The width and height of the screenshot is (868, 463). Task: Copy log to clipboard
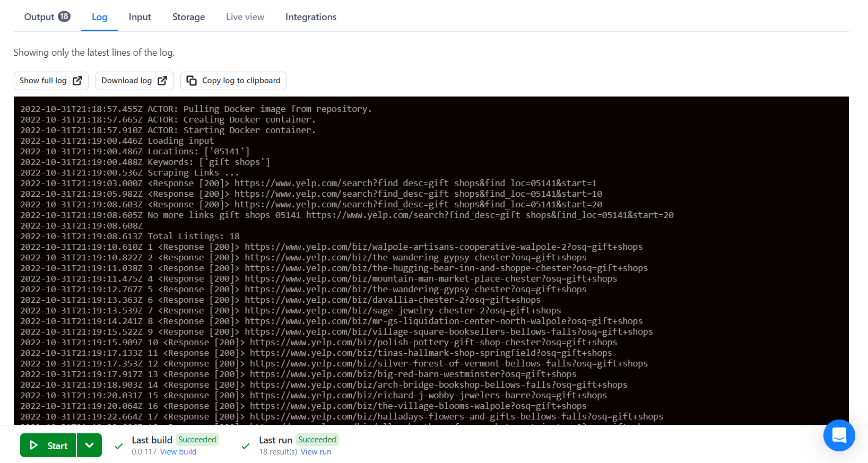[x=233, y=81]
